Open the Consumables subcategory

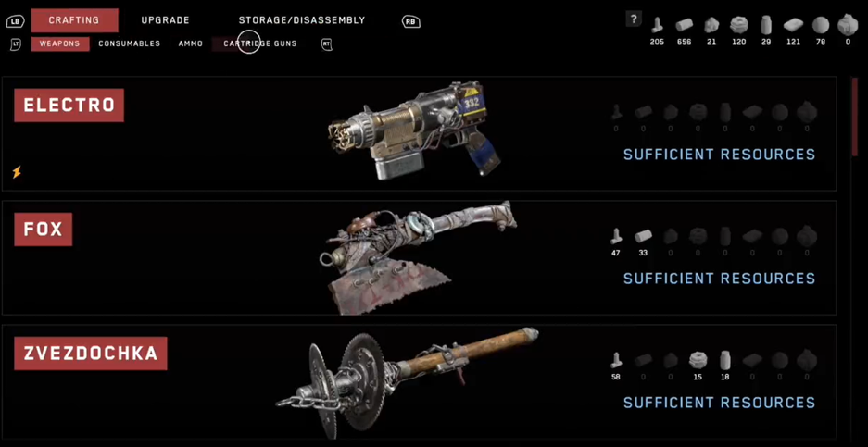[x=130, y=43]
